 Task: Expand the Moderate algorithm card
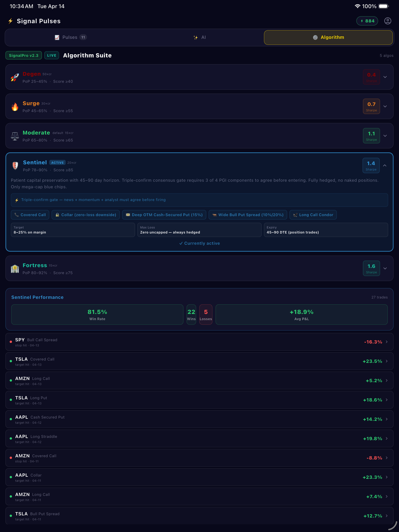(x=385, y=136)
